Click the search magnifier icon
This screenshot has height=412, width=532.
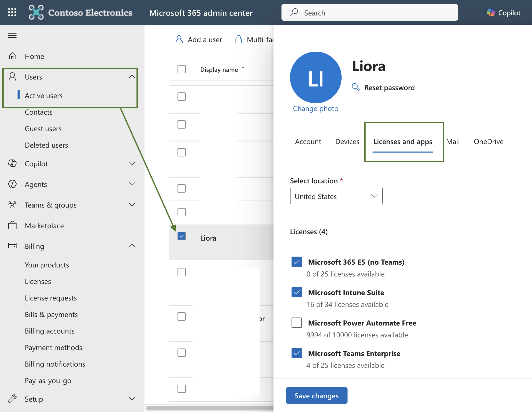(x=294, y=12)
